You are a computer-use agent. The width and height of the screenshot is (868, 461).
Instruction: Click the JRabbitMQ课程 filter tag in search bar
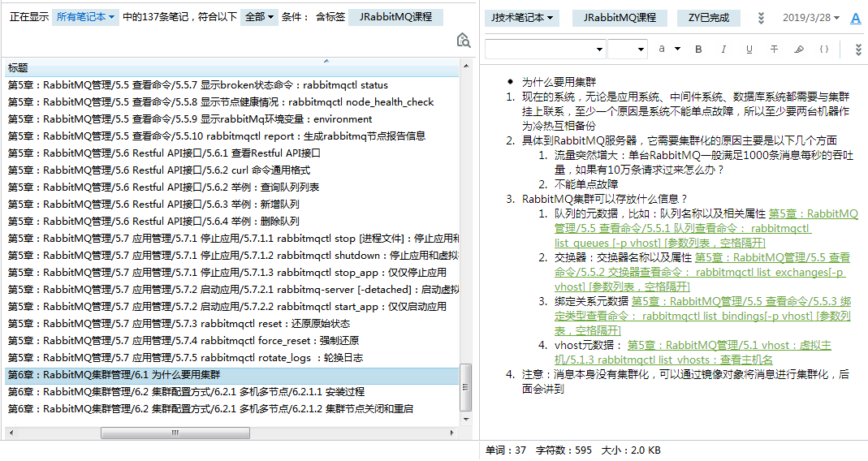click(x=395, y=17)
